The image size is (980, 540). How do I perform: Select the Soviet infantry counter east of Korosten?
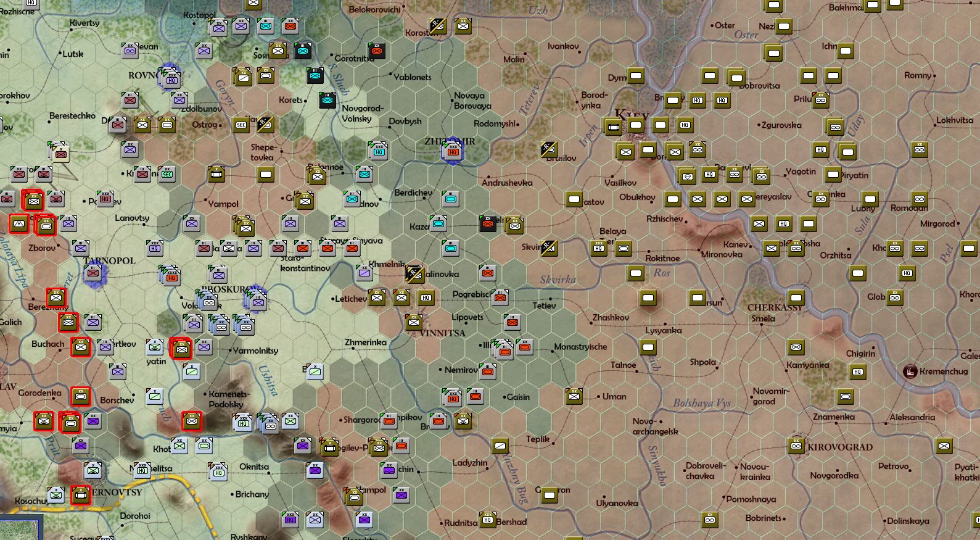(463, 26)
